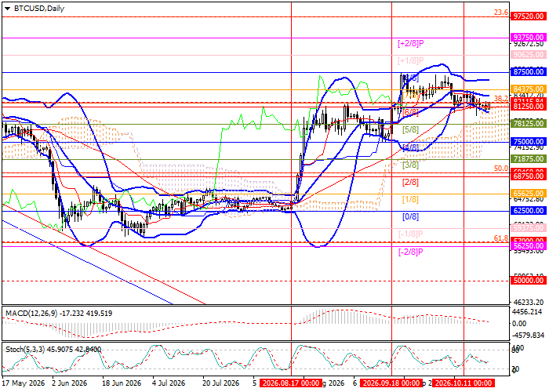Viewport: 549px width, 392px height.
Task: Click the 38.2 Fibonacci level label
Action: tap(501, 98)
